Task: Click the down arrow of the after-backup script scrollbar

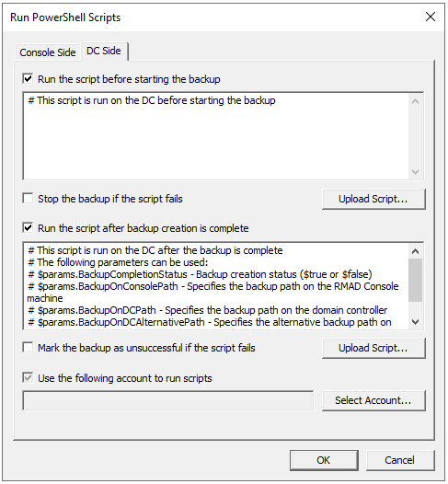Action: 415,322
